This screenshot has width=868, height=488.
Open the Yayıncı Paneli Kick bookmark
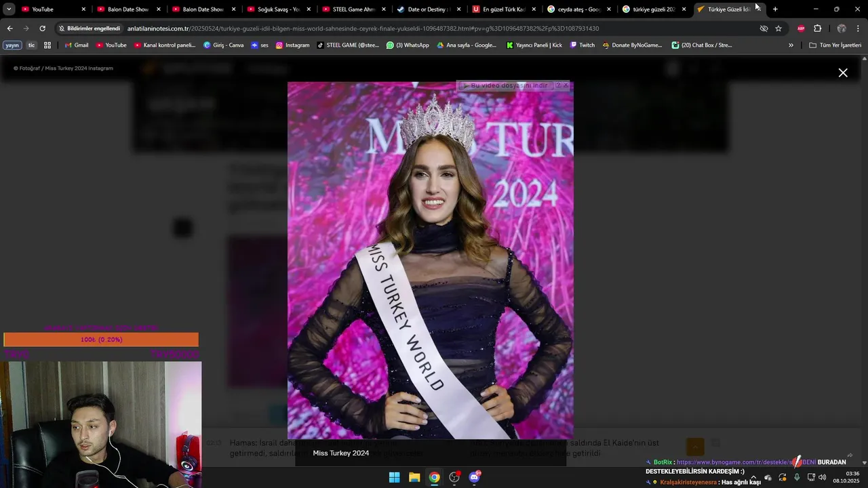coord(534,45)
